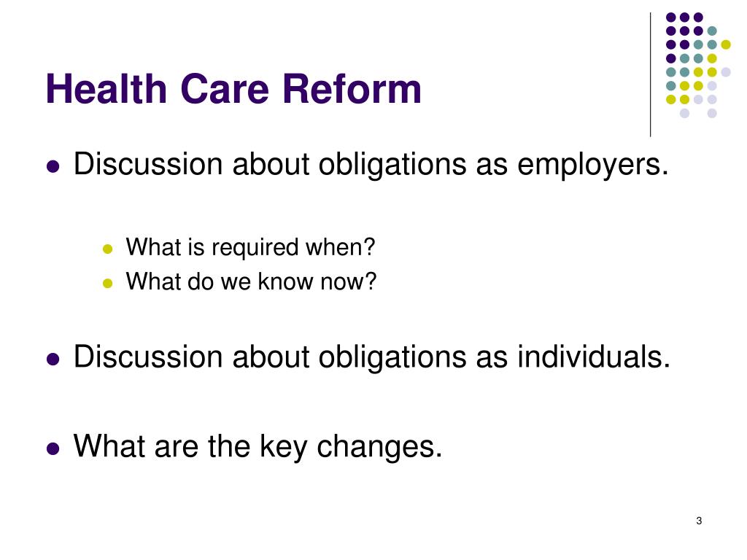The image size is (747, 560).
Task: Click the word 'employers' in first bullet
Action: (593, 166)
